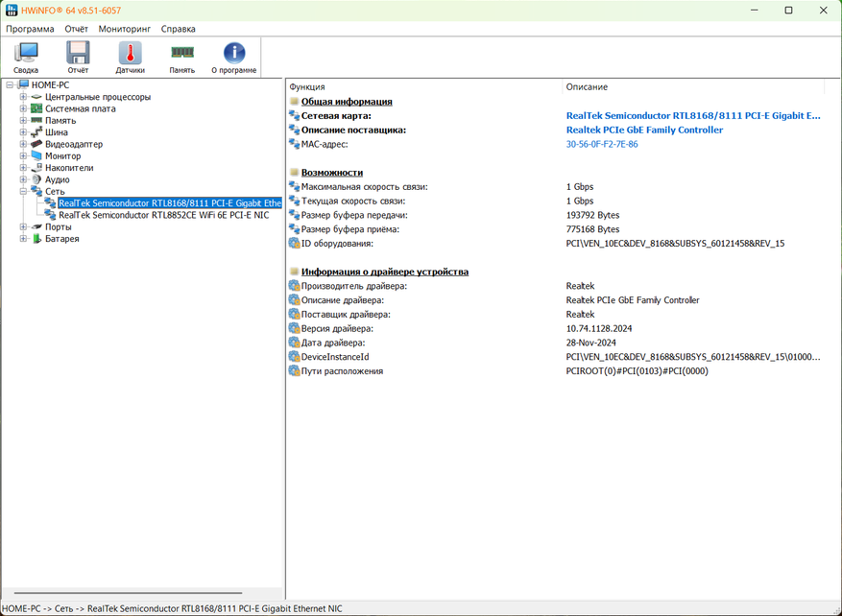
Task: Click the HOME-PC computer icon in tree
Action: click(x=23, y=84)
